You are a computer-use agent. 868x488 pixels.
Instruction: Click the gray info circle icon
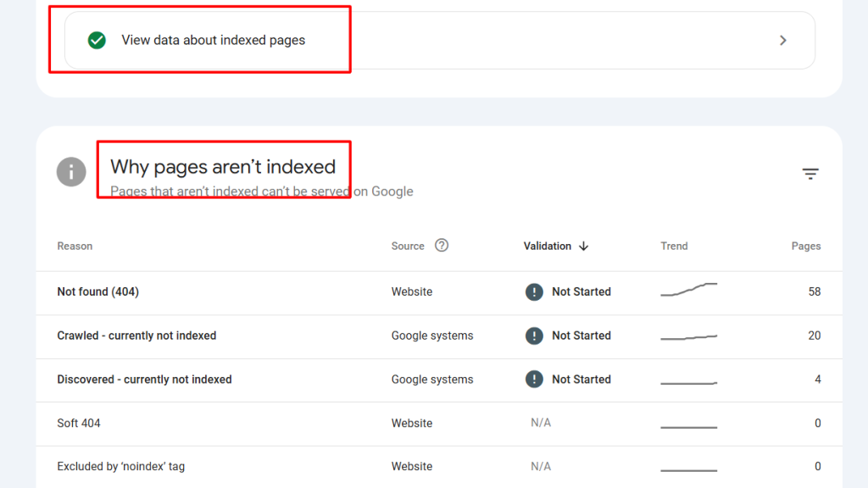[71, 171]
